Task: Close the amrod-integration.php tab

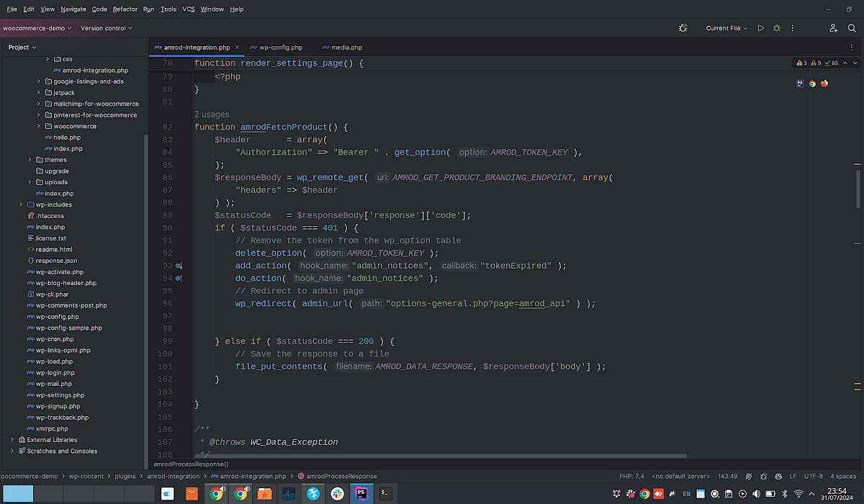Action: coord(237,47)
